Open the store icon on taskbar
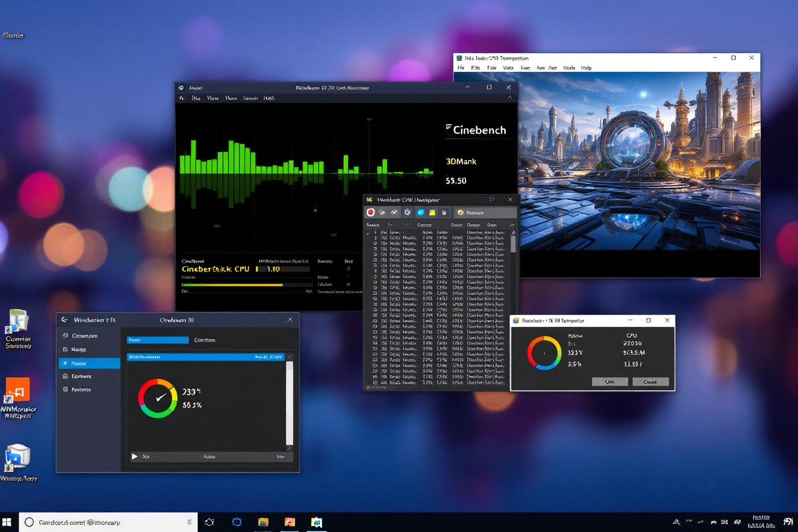 [316, 522]
